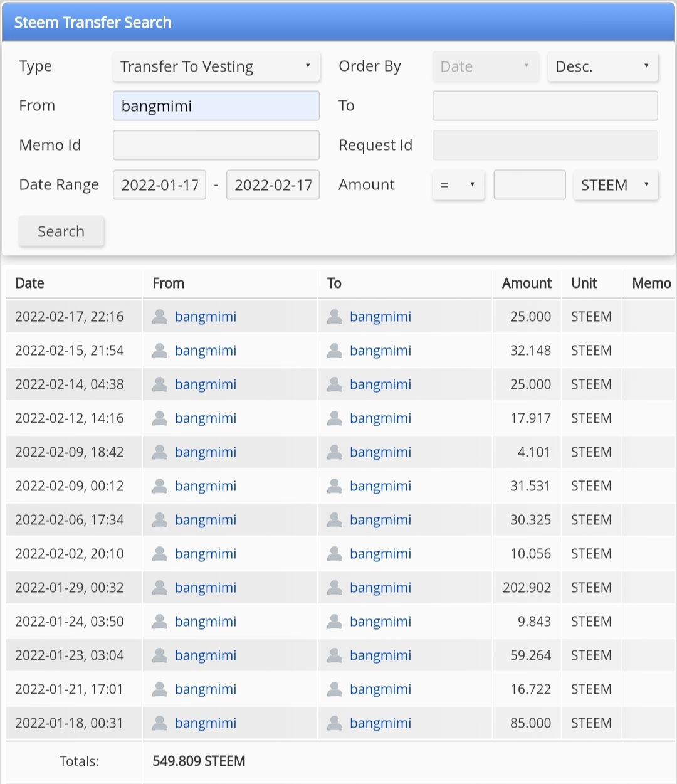The width and height of the screenshot is (677, 784).
Task: Open the Order By Date dropdown
Action: (x=486, y=66)
